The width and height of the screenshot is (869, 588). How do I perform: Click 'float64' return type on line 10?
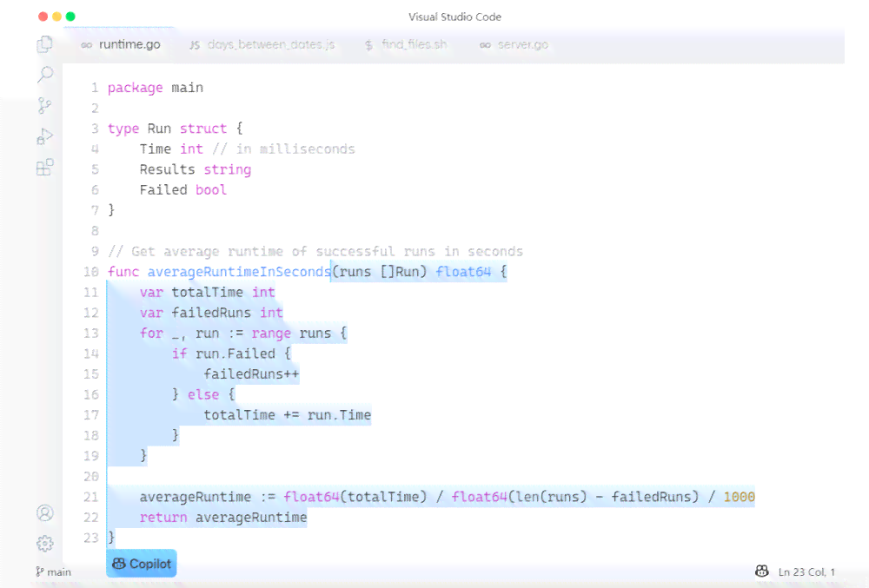coord(463,272)
